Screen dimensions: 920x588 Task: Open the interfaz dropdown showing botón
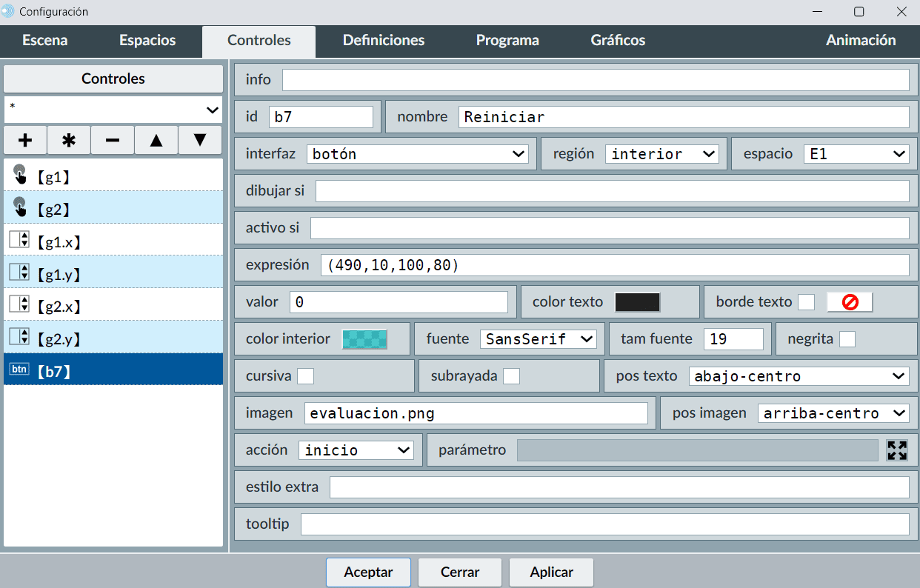coord(417,154)
